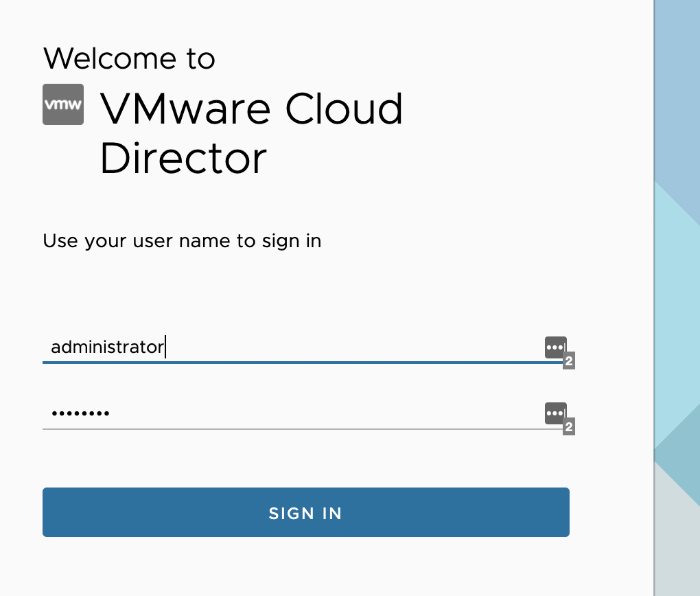This screenshot has height=596, width=700.
Task: Click the masked password dots
Action: click(x=80, y=414)
